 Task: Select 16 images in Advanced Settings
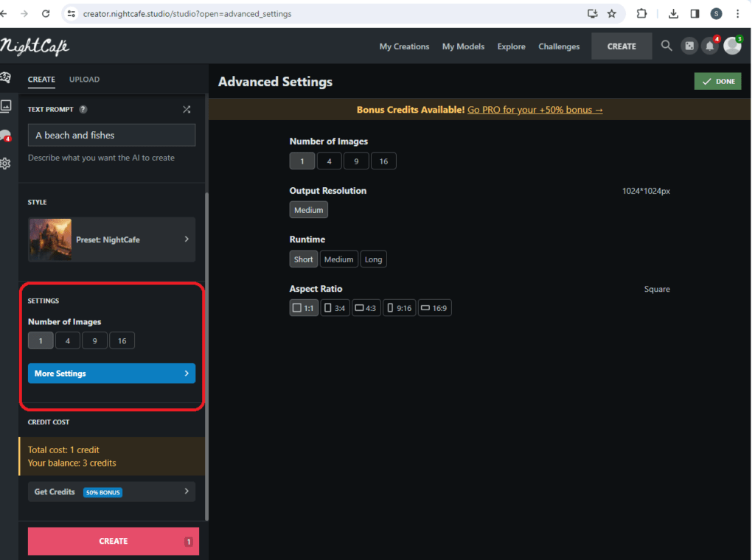click(383, 161)
